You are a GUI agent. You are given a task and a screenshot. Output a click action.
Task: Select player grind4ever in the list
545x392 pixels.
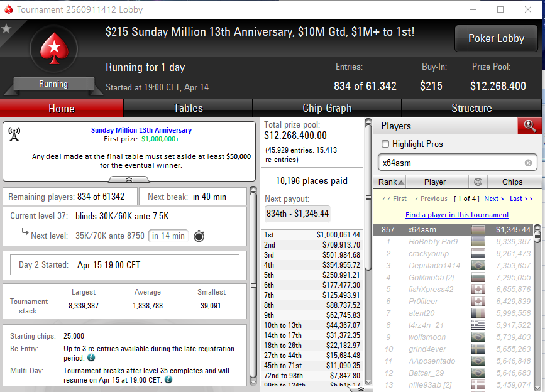pos(453,349)
